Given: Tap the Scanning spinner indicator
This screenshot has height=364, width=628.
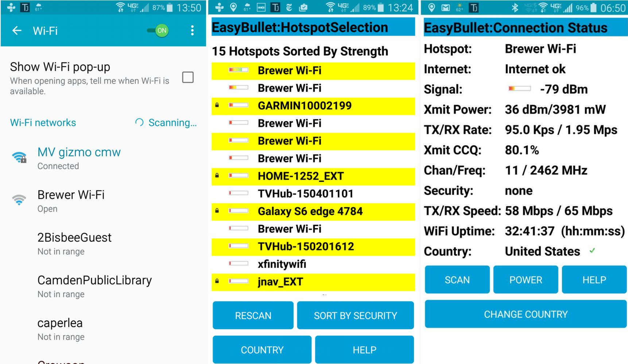Looking at the screenshot, I should [x=139, y=122].
